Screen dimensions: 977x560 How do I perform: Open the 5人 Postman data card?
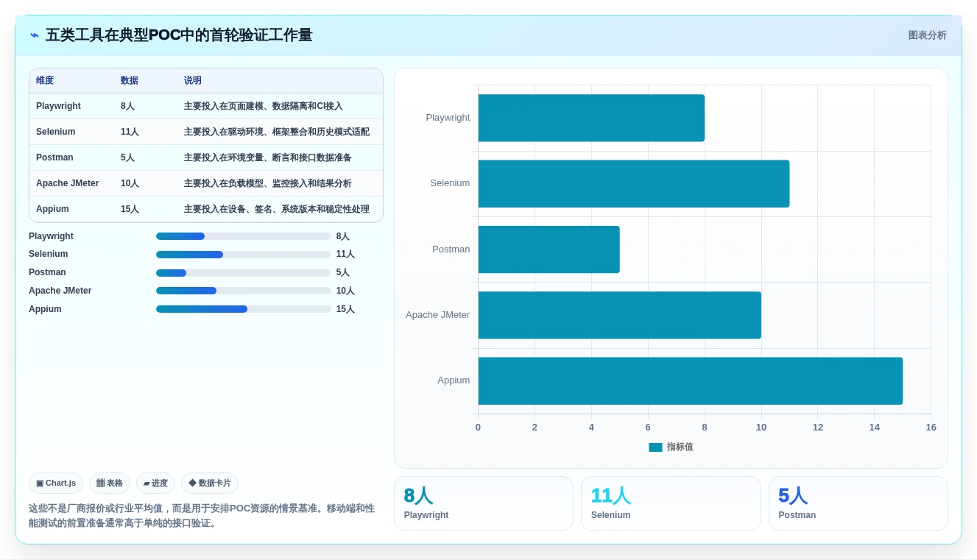[x=858, y=503]
